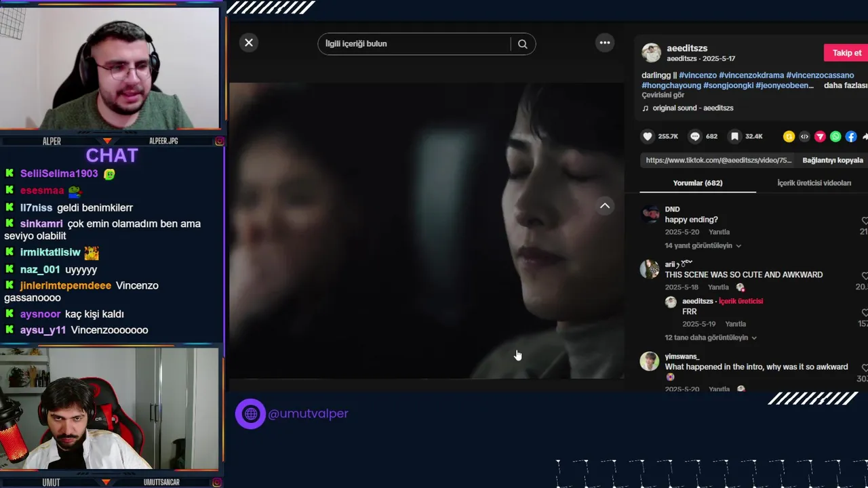Click 'Çevirisini gör' translation link

tap(663, 96)
